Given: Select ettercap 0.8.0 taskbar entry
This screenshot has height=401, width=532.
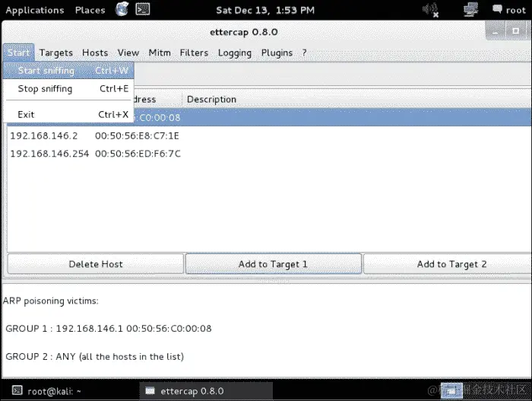Looking at the screenshot, I should tap(206, 391).
